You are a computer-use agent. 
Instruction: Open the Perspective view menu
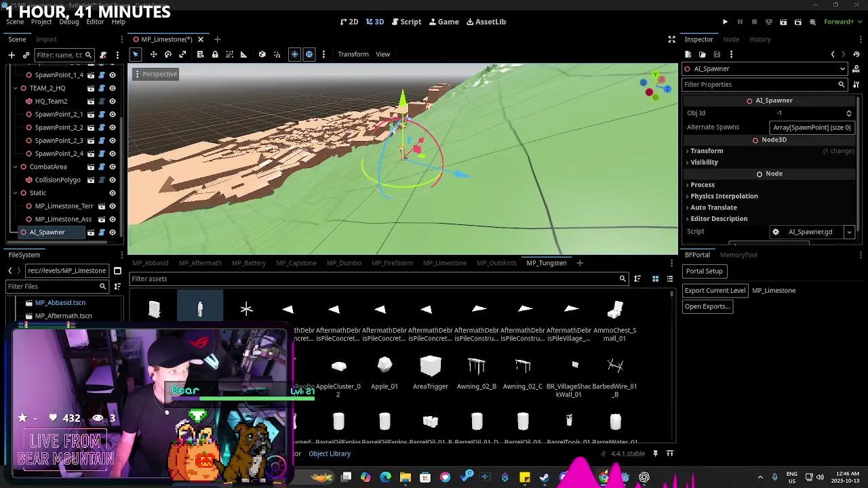[x=156, y=74]
